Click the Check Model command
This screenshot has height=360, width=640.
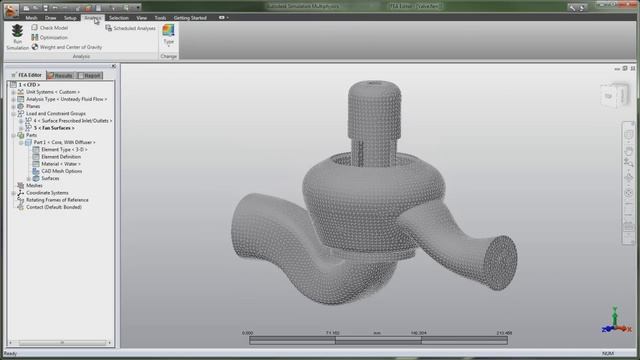point(50,28)
